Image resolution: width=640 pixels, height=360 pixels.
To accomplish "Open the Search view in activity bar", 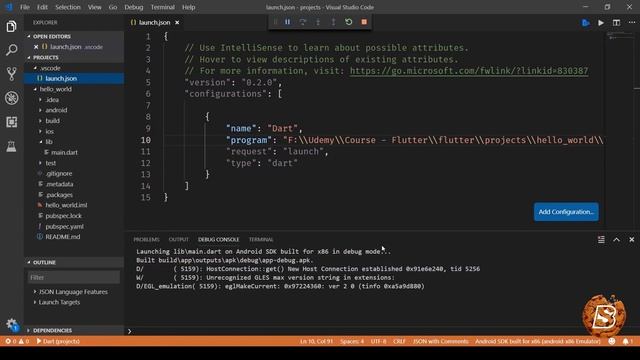I will pyautogui.click(x=11, y=50).
